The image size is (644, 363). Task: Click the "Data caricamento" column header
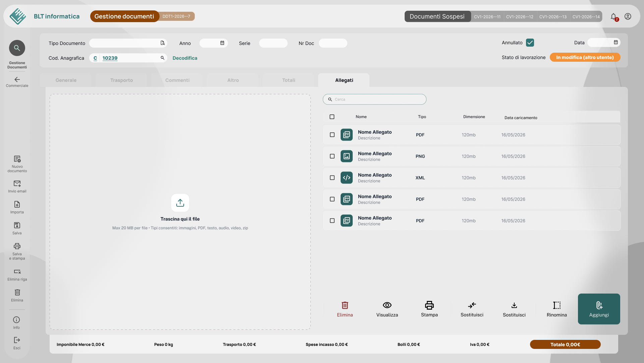[x=521, y=118]
